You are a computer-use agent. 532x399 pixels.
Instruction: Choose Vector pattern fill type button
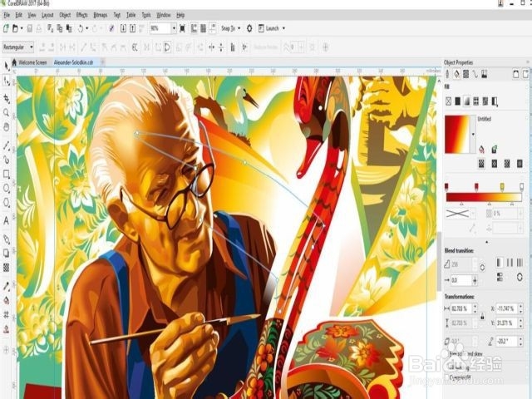click(476, 101)
